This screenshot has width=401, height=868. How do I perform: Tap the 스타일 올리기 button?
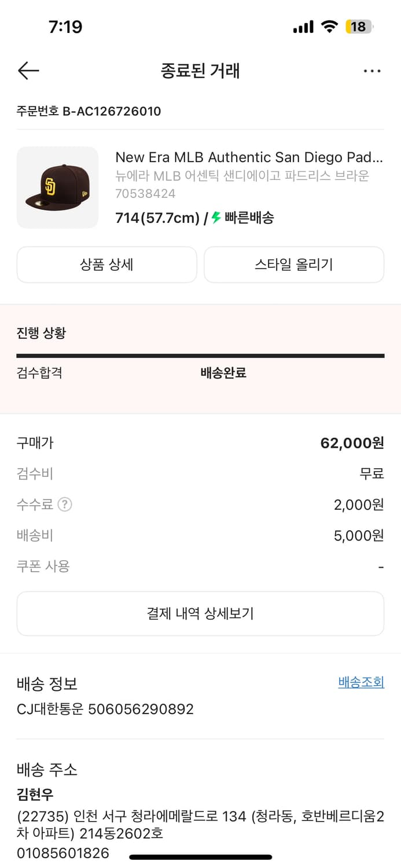click(x=294, y=265)
